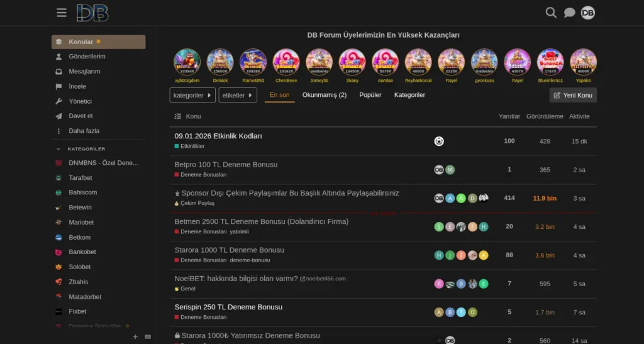Click avatar of Etkinlik Kodları poster
644x344 pixels.
439,141
